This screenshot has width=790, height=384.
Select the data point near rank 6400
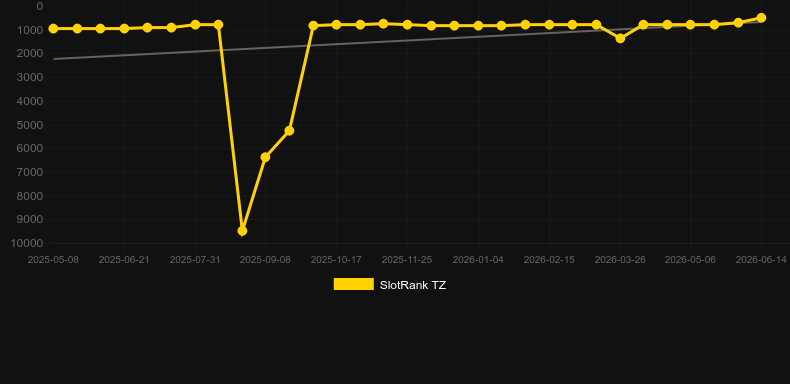click(266, 157)
